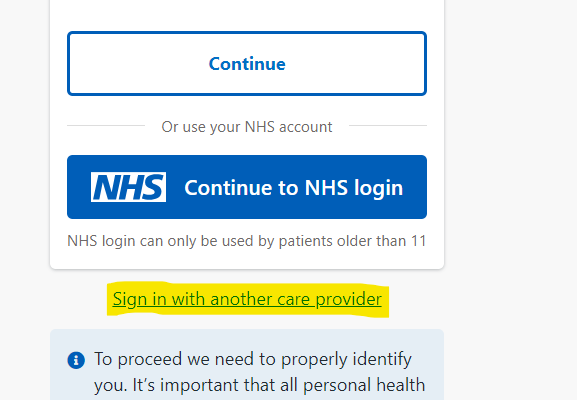This screenshot has width=577, height=400.
Task: Click the outlined Continue button
Action: click(247, 64)
